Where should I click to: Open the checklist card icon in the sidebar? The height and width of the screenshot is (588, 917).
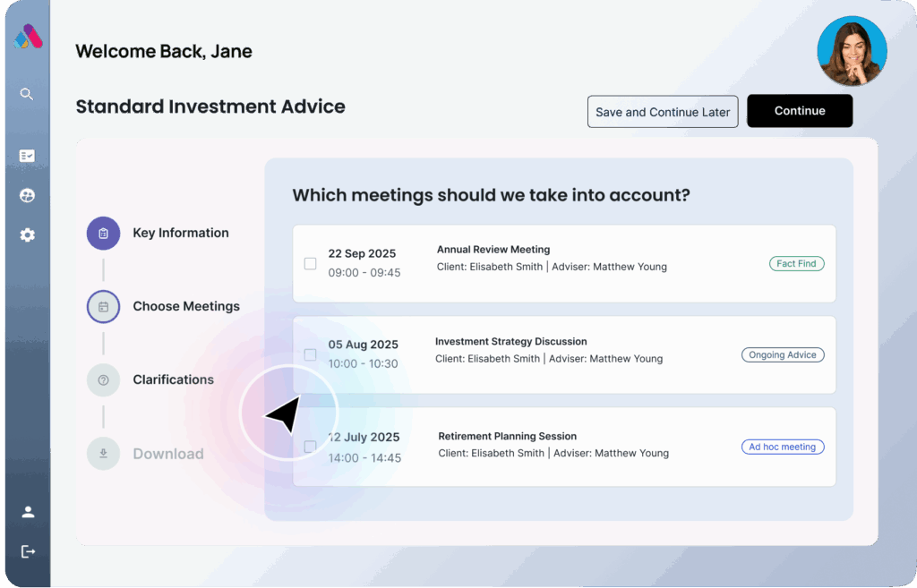pyautogui.click(x=27, y=156)
